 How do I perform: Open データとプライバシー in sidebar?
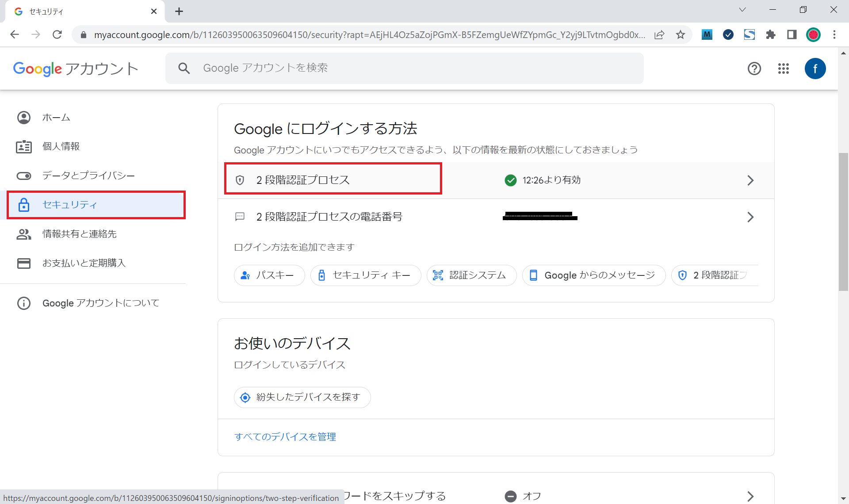click(88, 176)
